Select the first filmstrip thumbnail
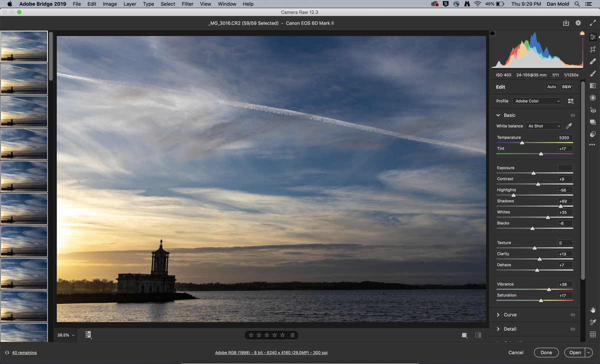This screenshot has height=364, width=600. 24,46
